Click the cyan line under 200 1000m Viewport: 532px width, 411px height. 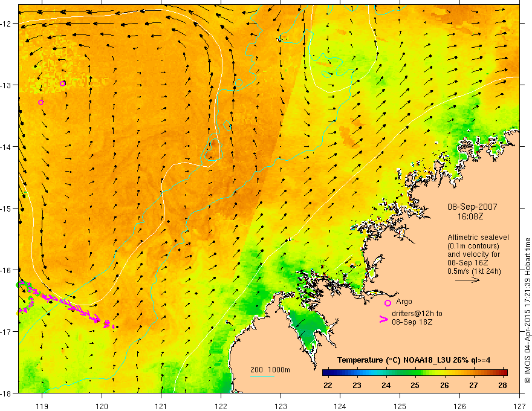[262, 376]
